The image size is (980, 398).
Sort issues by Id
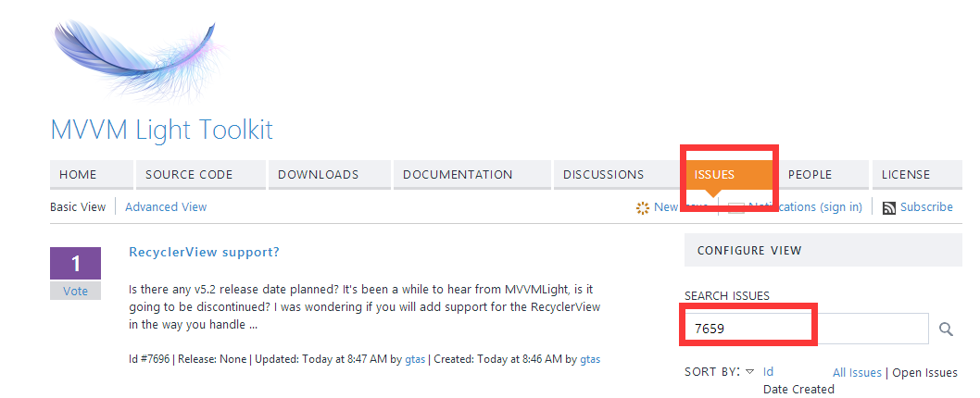(x=768, y=372)
